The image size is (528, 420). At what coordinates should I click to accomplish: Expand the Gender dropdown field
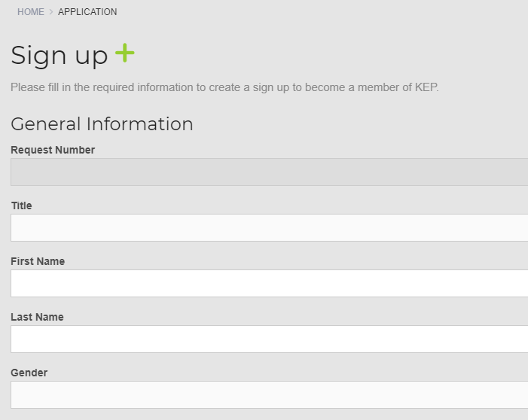point(269,394)
